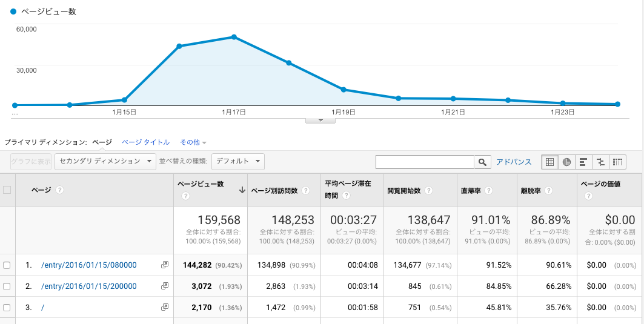Click the search magnifier button
The height and width of the screenshot is (324, 644).
pyautogui.click(x=482, y=162)
